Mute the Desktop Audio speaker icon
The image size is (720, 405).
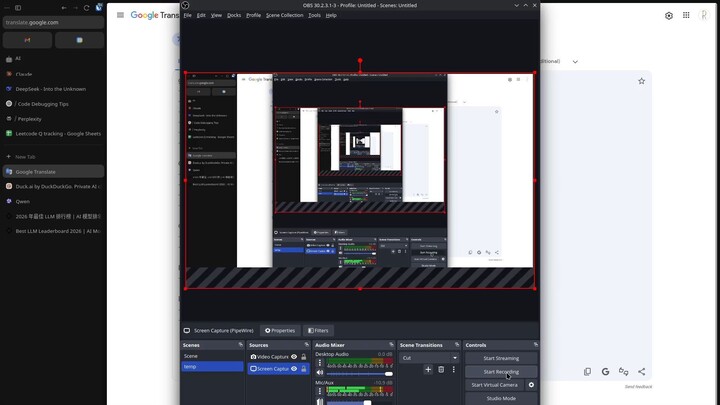click(320, 373)
